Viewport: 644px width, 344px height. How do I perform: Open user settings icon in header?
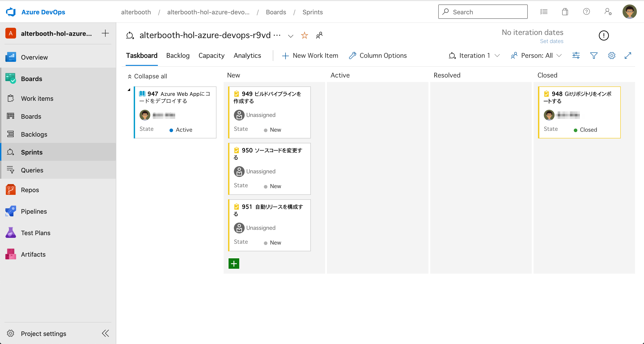pyautogui.click(x=608, y=12)
